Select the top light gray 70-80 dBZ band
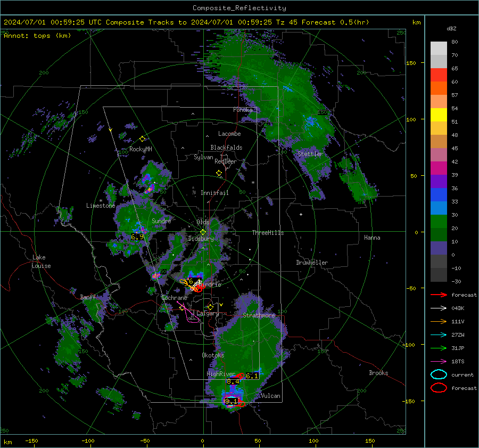Screen dimensions: 479x448 point(439,48)
